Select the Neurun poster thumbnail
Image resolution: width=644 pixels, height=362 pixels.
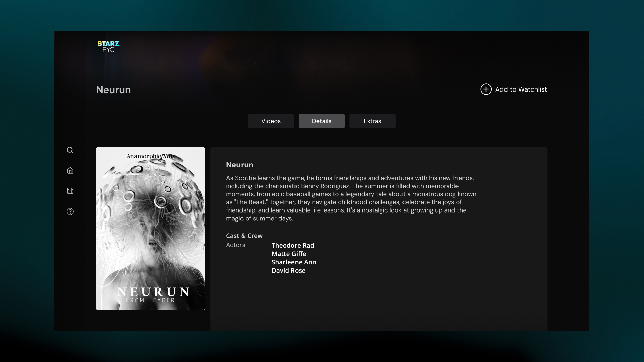point(150,229)
